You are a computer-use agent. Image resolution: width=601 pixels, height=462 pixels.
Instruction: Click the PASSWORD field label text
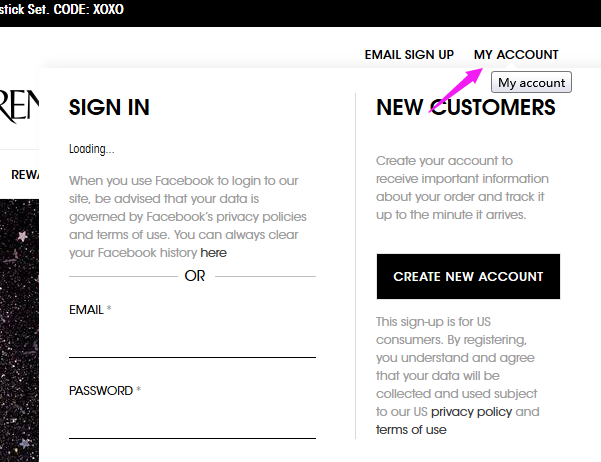(x=101, y=390)
